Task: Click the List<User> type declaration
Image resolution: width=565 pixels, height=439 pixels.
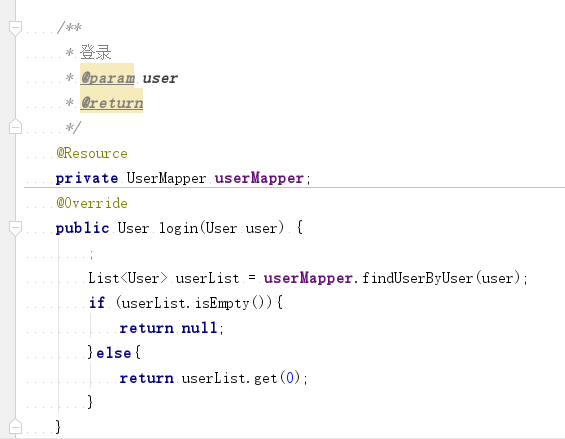Action: [128, 278]
